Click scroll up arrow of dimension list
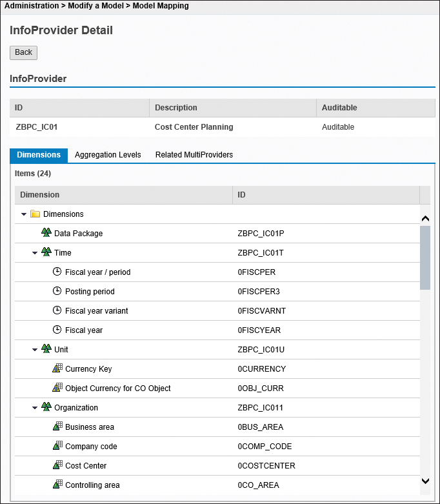 (x=425, y=219)
